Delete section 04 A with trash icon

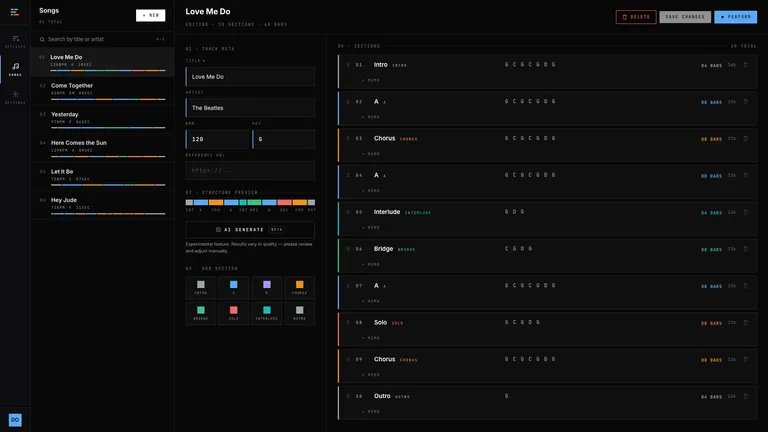click(745, 175)
